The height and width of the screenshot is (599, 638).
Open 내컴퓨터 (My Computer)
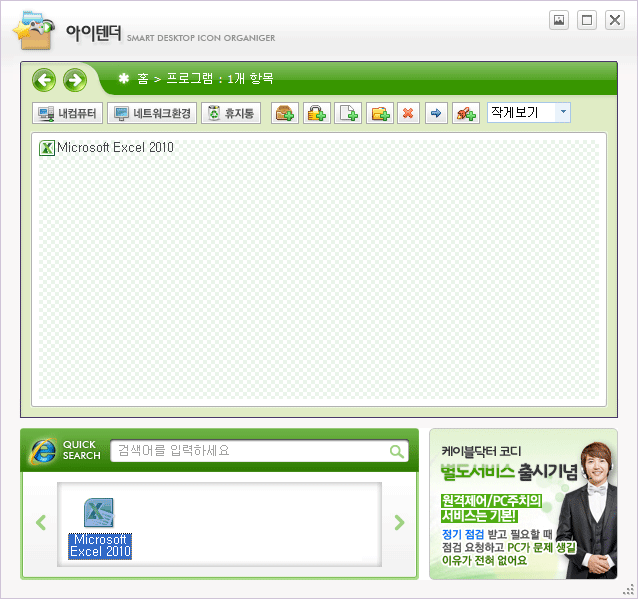pyautogui.click(x=67, y=114)
